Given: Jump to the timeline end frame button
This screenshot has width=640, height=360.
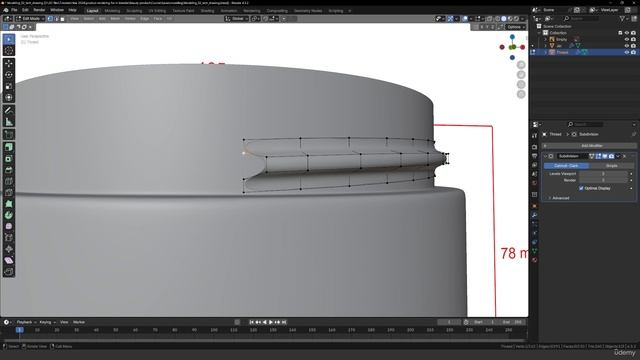Looking at the screenshot, I should point(284,322).
